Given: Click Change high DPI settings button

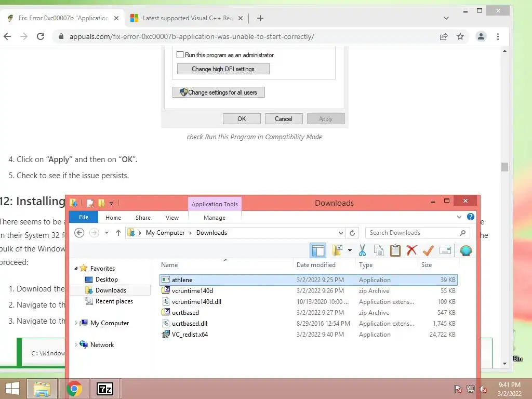Looking at the screenshot, I should pos(223,69).
